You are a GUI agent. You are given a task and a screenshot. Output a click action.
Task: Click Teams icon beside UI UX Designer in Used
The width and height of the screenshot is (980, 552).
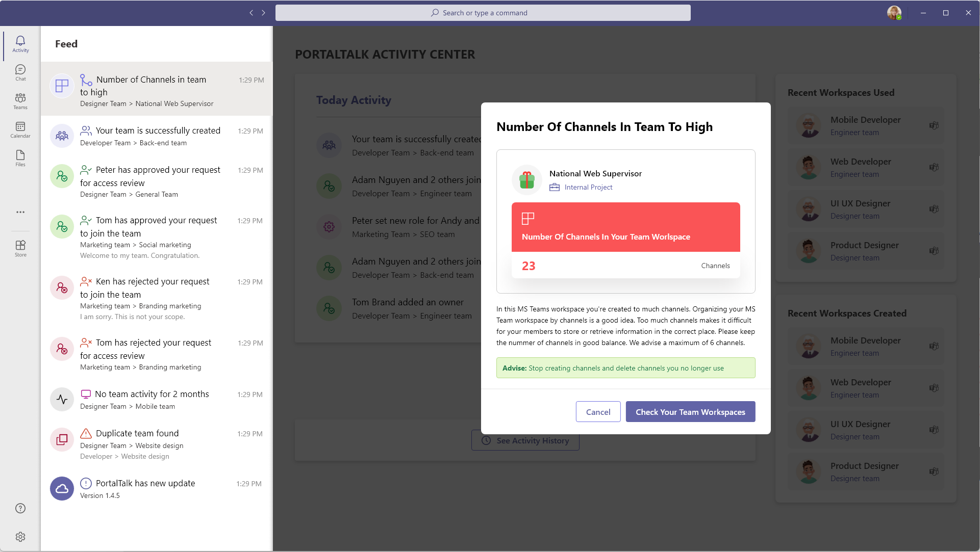click(934, 209)
